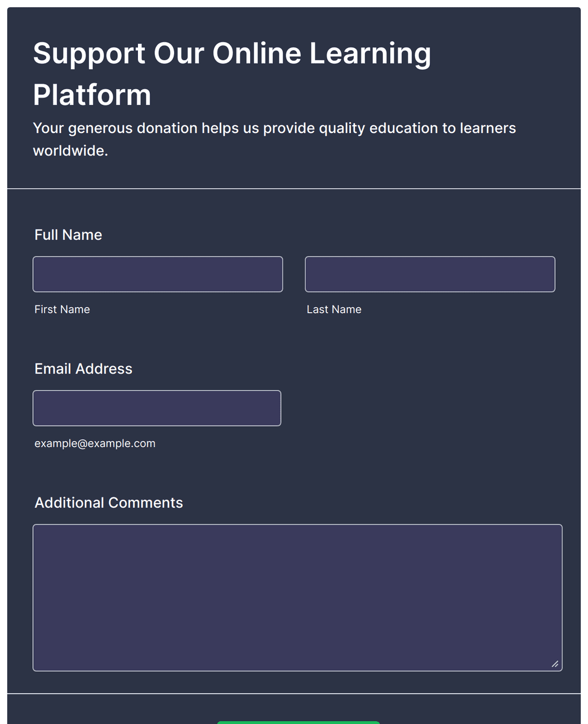The image size is (588, 724).
Task: Click the Email Address input field
Action: pyautogui.click(x=157, y=408)
